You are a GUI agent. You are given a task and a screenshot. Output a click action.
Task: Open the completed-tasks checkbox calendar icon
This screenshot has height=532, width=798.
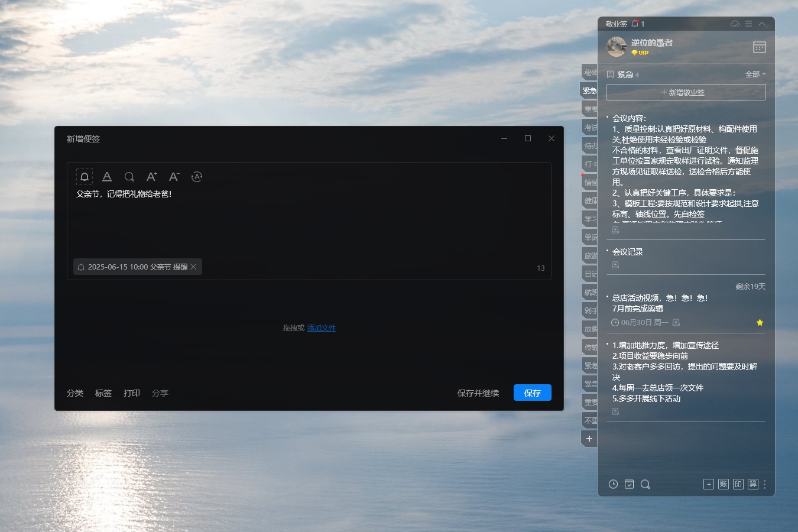pyautogui.click(x=630, y=484)
